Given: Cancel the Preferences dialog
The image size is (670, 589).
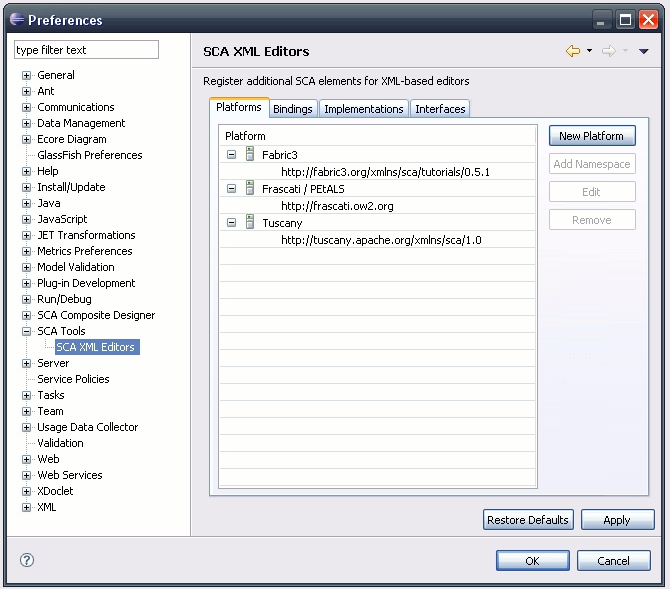Looking at the screenshot, I should (x=614, y=561).
